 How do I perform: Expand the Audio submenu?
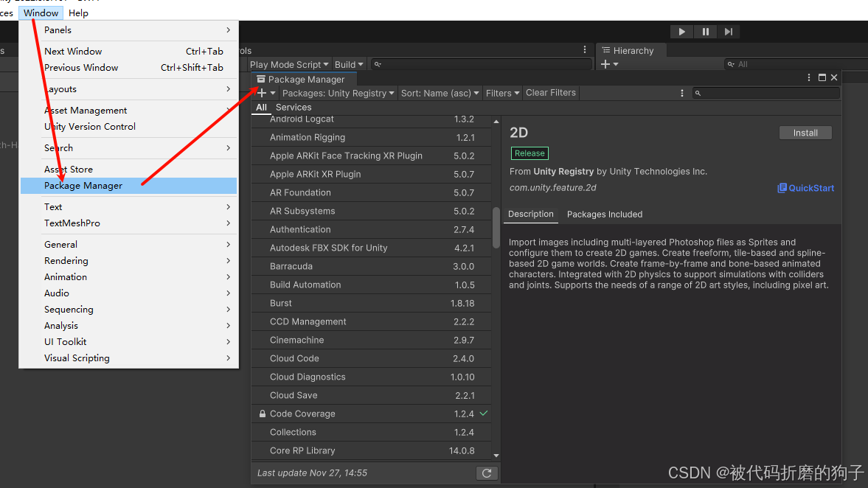click(x=128, y=293)
